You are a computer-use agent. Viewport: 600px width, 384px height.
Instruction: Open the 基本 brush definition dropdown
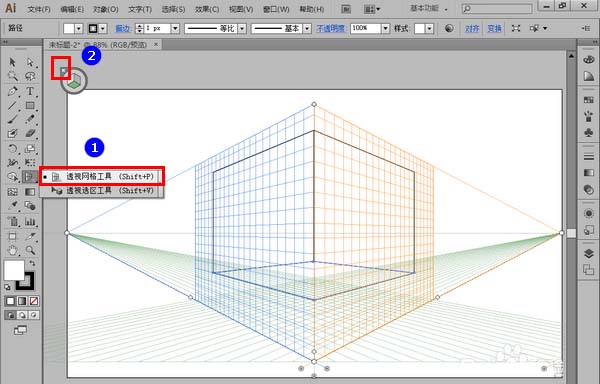[x=307, y=28]
